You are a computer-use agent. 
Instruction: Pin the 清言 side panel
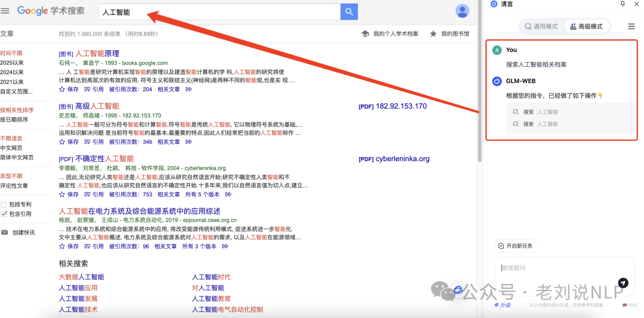(623, 4)
